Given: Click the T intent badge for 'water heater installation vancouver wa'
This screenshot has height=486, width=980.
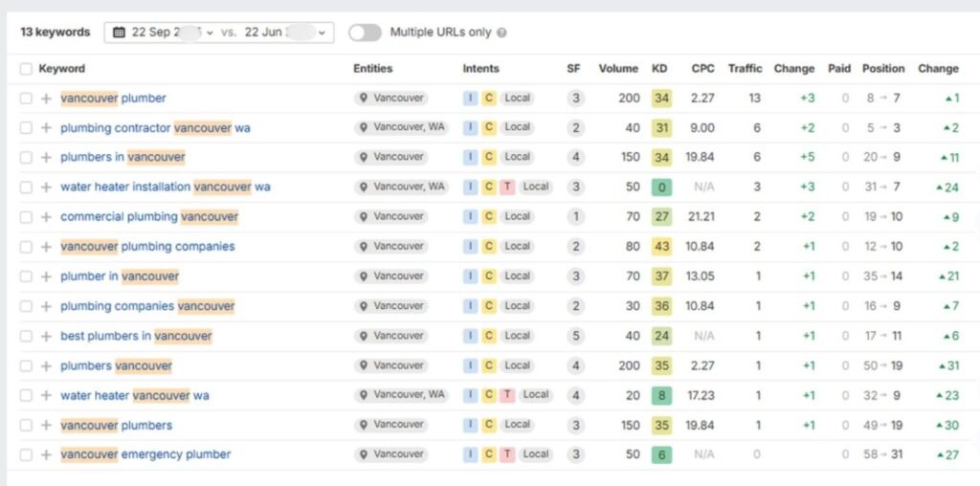Looking at the screenshot, I should pos(506,188).
